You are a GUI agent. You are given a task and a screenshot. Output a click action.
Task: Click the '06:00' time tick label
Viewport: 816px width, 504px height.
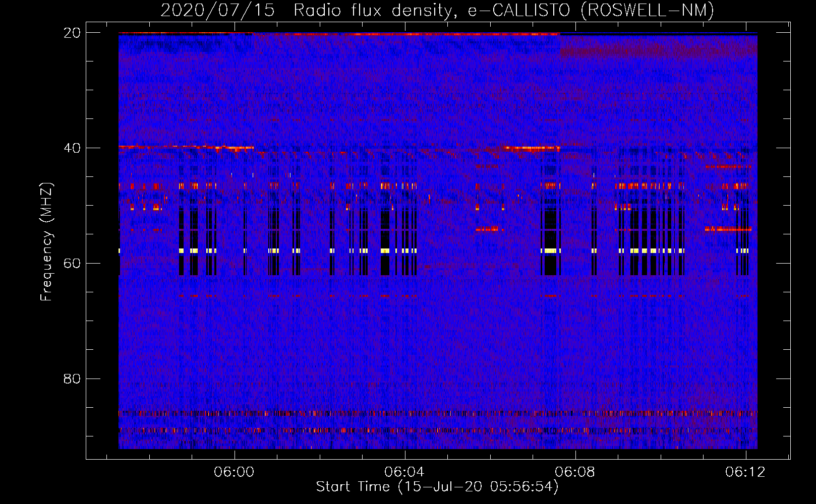[234, 472]
